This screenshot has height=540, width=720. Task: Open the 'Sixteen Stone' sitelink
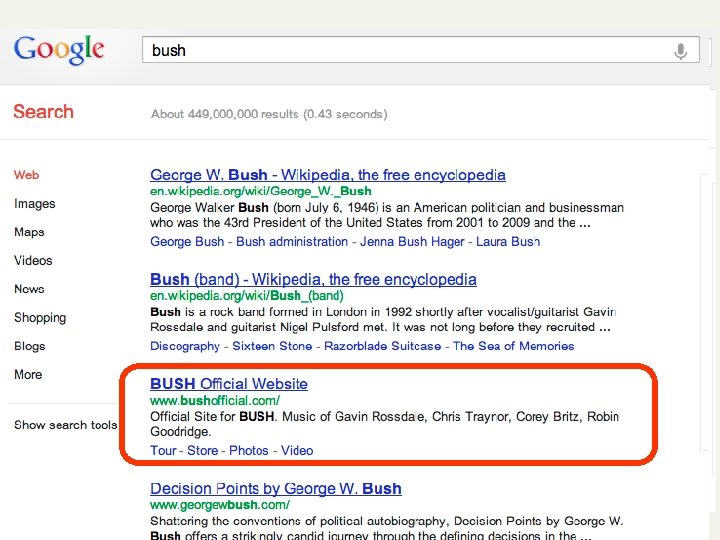pyautogui.click(x=272, y=346)
